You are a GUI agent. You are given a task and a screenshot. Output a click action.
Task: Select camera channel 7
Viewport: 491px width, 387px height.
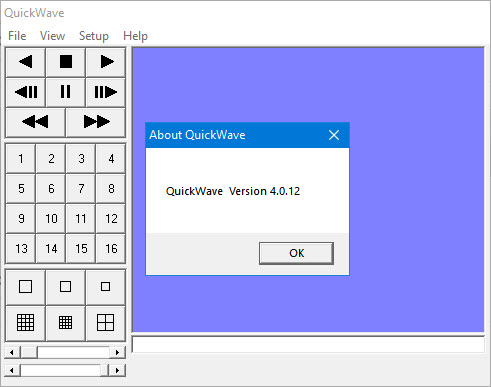click(x=81, y=189)
